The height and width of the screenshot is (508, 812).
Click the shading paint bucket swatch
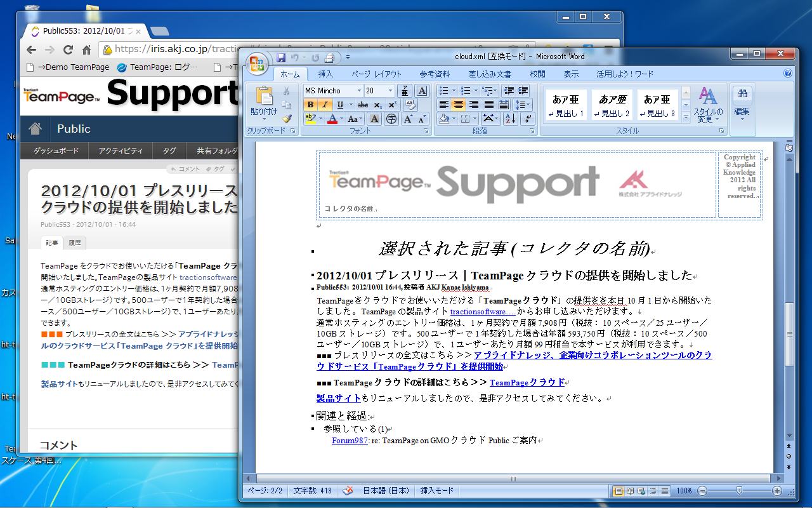445,119
